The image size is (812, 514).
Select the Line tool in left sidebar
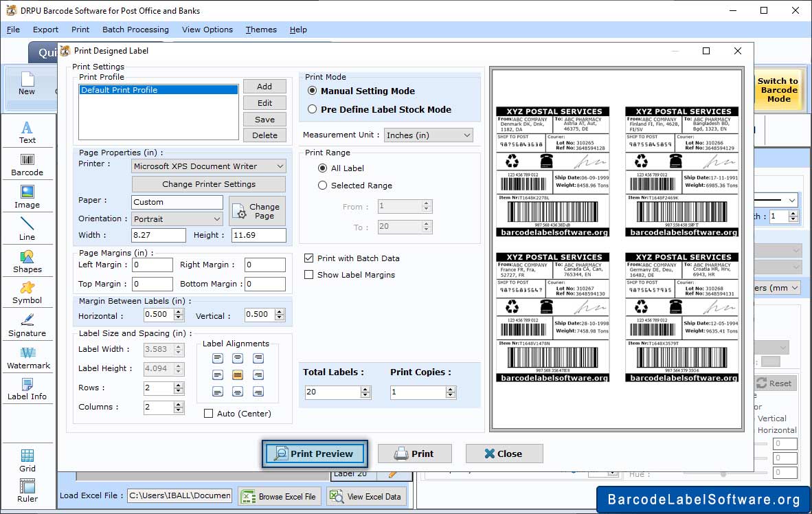pos(27,229)
